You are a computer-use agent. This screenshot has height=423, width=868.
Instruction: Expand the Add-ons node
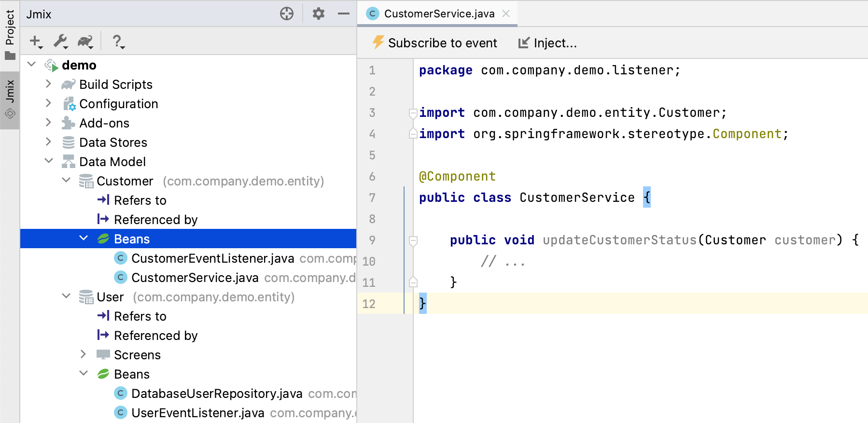48,122
